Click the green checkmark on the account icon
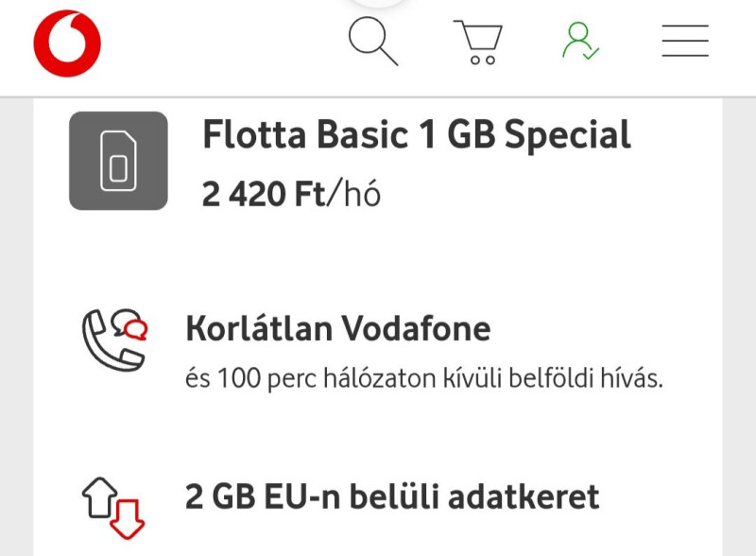Screen dimensions: 756x556 click(592, 53)
